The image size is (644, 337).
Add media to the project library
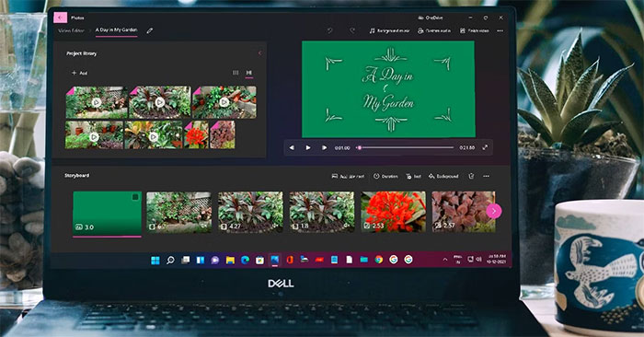79,73
